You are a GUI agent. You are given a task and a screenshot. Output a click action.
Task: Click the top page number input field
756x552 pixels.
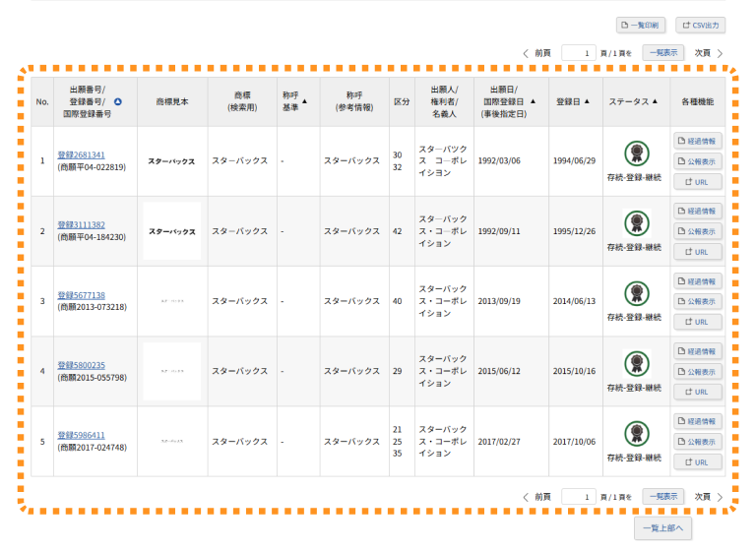coord(579,53)
